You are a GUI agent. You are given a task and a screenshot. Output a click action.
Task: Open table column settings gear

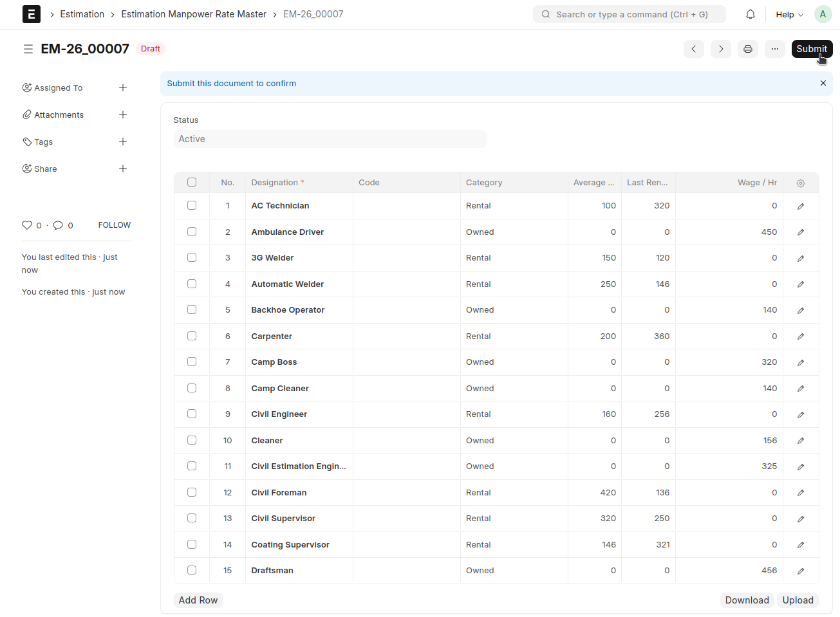point(800,183)
